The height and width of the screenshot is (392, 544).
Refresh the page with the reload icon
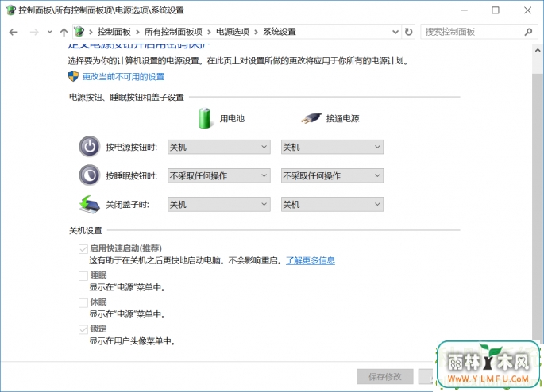pyautogui.click(x=409, y=32)
